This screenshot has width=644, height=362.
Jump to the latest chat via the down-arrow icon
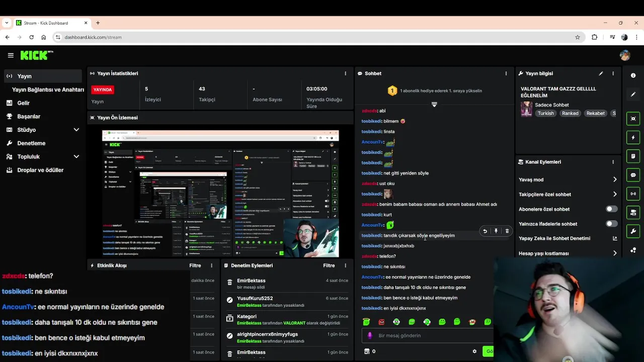tap(434, 105)
